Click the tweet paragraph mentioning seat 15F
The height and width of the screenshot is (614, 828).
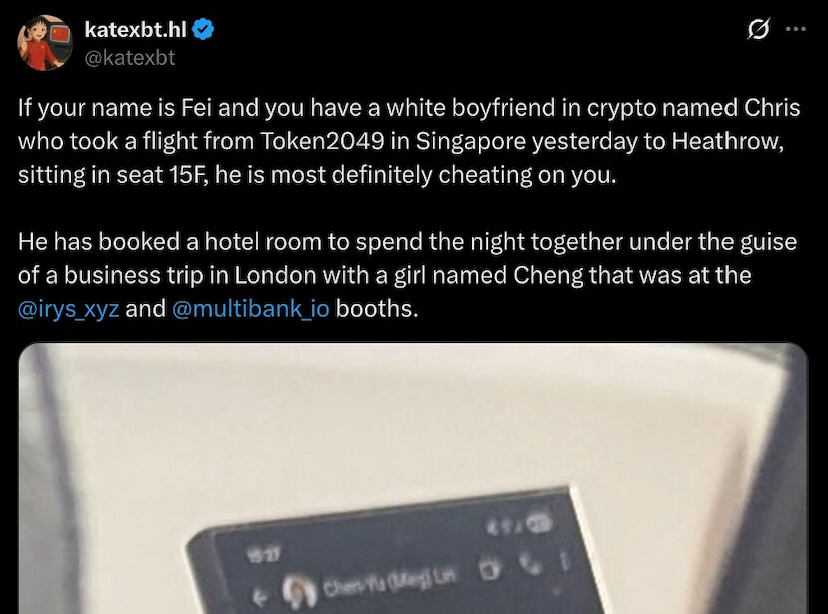pyautogui.click(x=409, y=141)
